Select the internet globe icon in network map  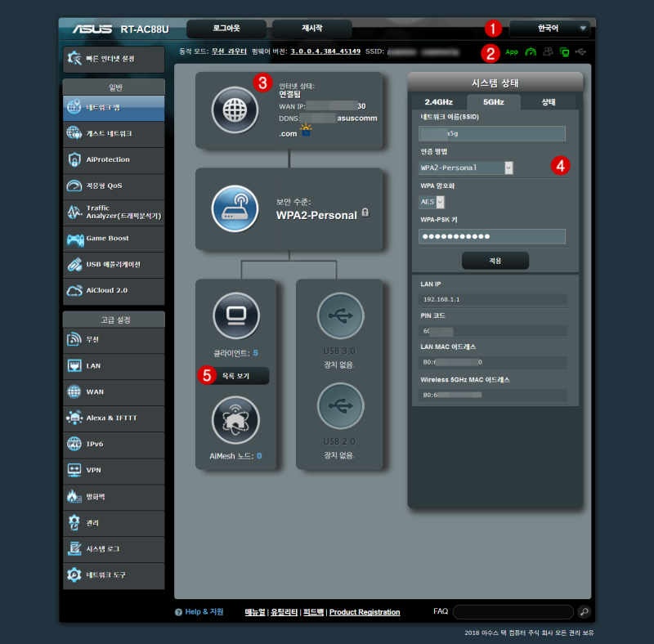tap(235, 110)
